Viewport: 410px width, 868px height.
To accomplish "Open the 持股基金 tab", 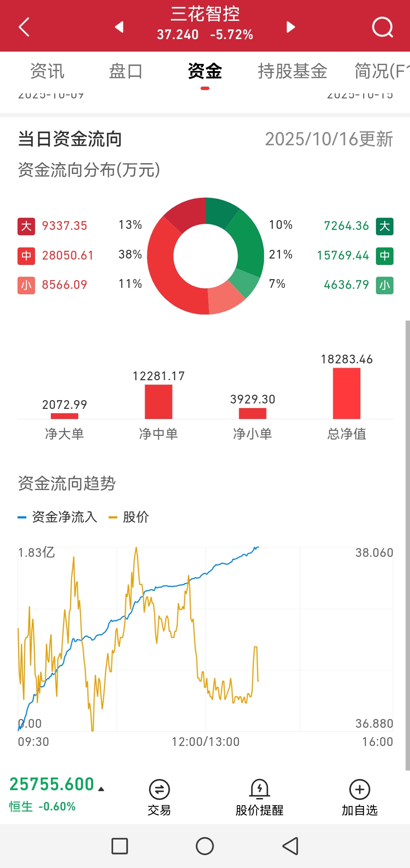I will pyautogui.click(x=293, y=71).
